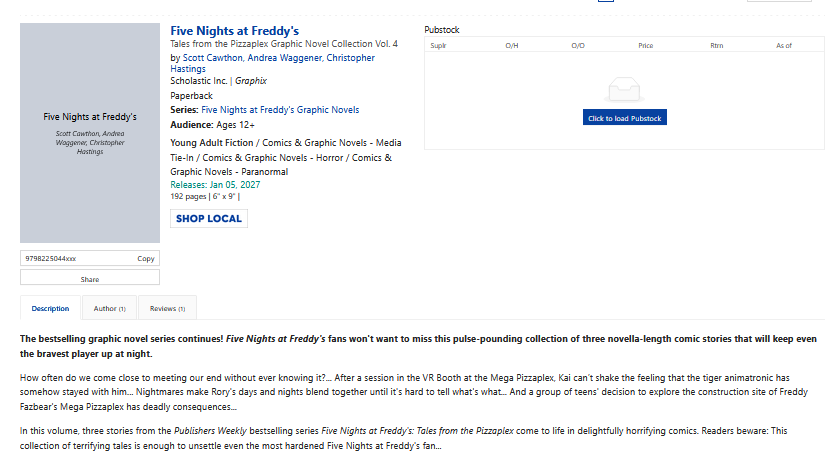Click the 'As of' column header
The image size is (825, 463).
click(x=784, y=46)
